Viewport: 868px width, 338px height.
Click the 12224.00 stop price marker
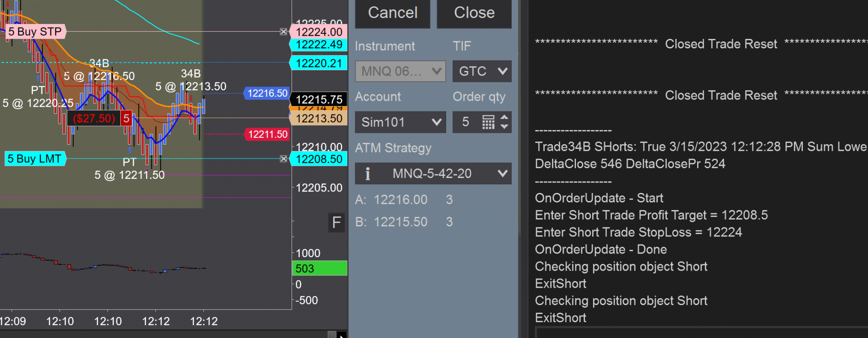click(x=319, y=32)
